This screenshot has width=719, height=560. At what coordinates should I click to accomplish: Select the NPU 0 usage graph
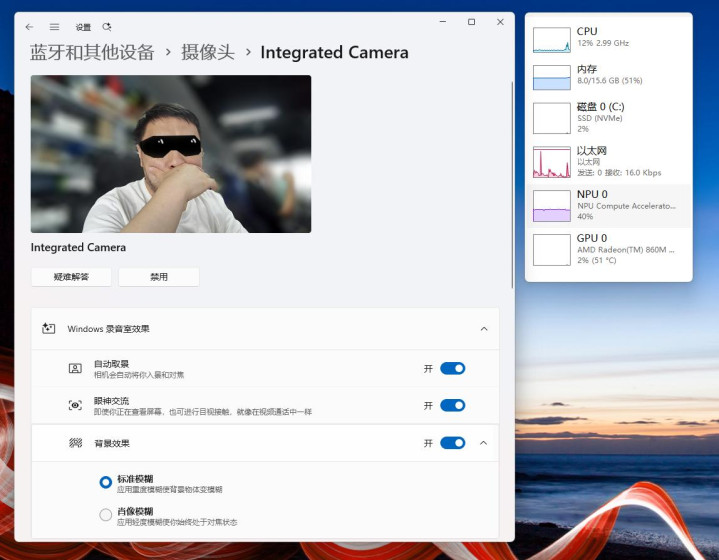[x=551, y=206]
